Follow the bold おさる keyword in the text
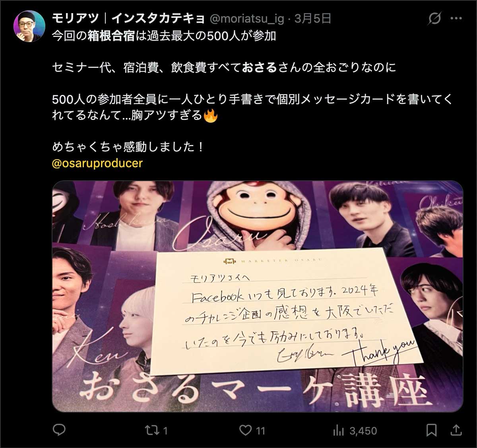Viewport: 477px width, 448px height. click(x=259, y=67)
